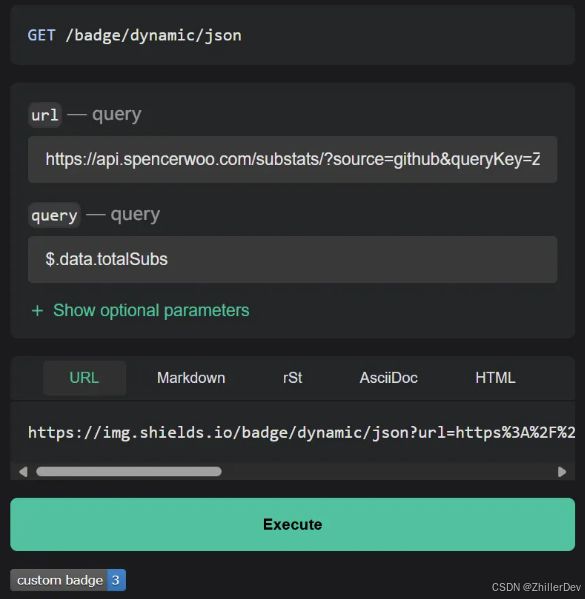Click the generated img.shields.io URL text

[301, 433]
